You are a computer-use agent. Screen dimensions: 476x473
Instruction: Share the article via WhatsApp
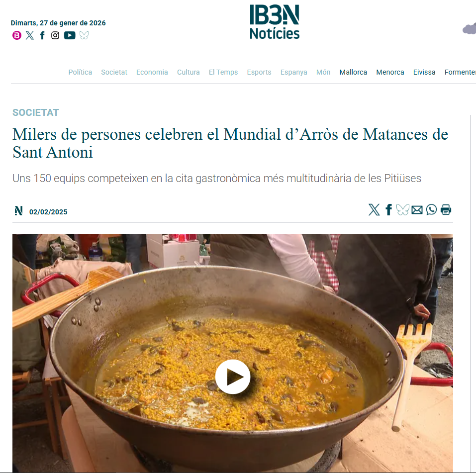[431, 210]
